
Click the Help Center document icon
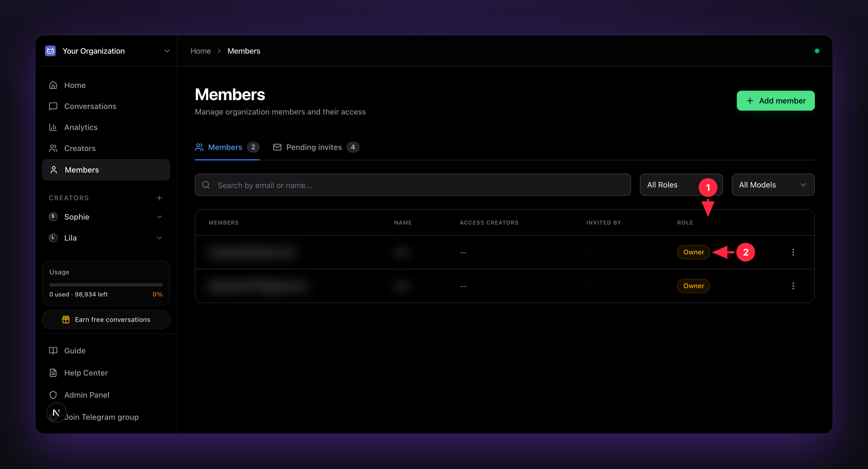tap(53, 373)
